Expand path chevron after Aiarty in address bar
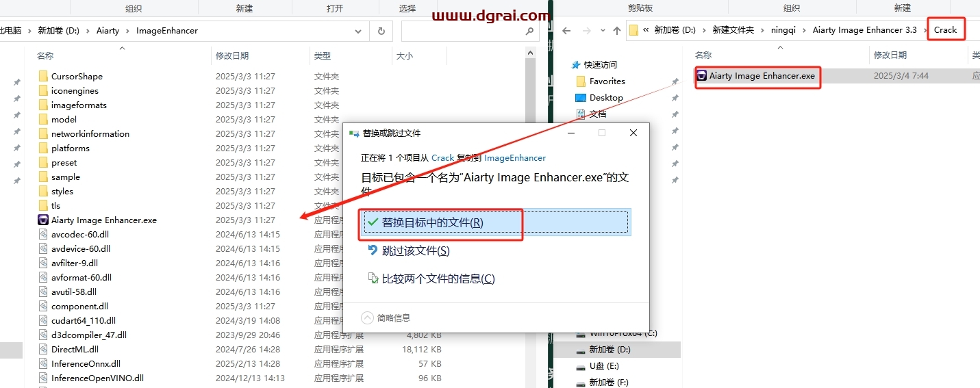 point(127,31)
